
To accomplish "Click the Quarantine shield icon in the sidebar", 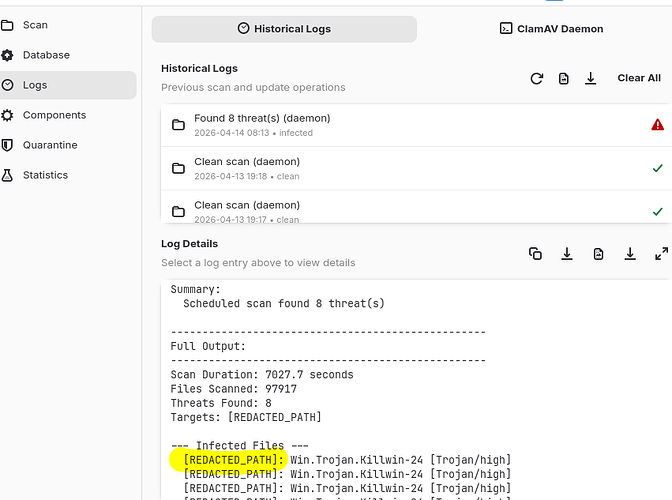I will 7,145.
